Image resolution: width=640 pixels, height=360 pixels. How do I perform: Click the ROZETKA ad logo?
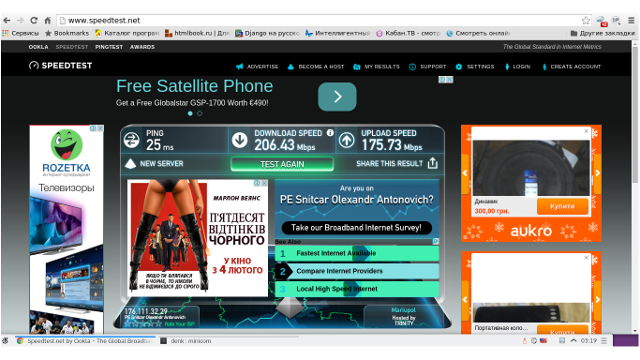(x=67, y=153)
